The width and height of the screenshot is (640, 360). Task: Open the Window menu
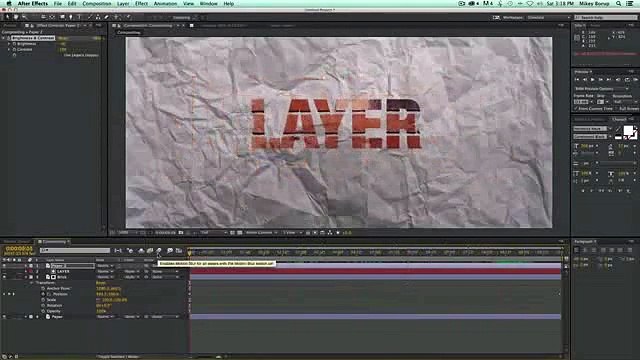[x=208, y=4]
